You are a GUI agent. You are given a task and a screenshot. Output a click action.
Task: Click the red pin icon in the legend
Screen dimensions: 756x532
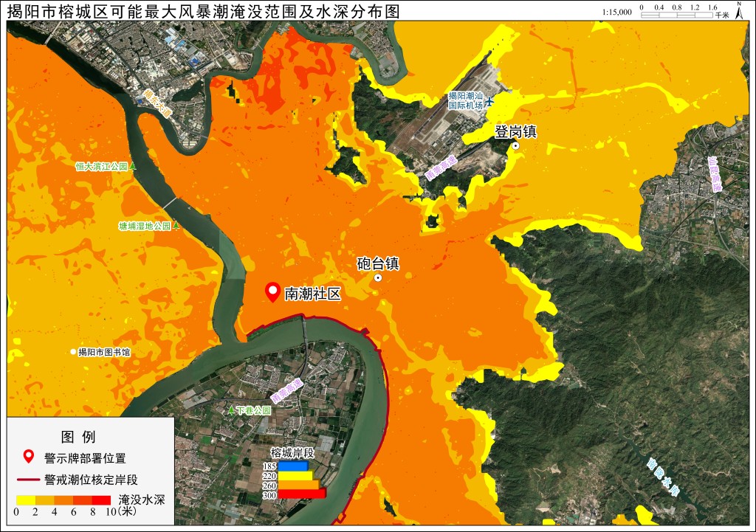pyautogui.click(x=29, y=456)
